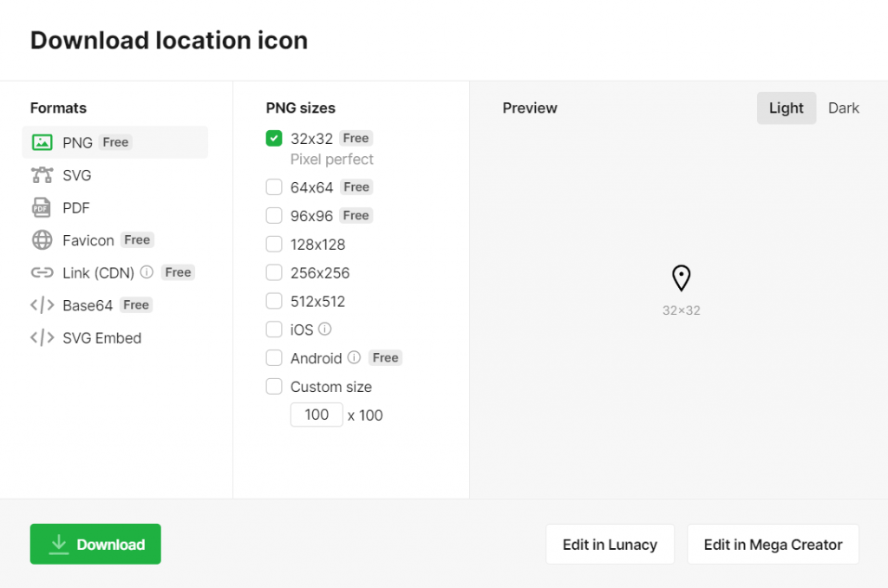888x588 pixels.
Task: Select the Favicon globe icon
Action: point(43,240)
